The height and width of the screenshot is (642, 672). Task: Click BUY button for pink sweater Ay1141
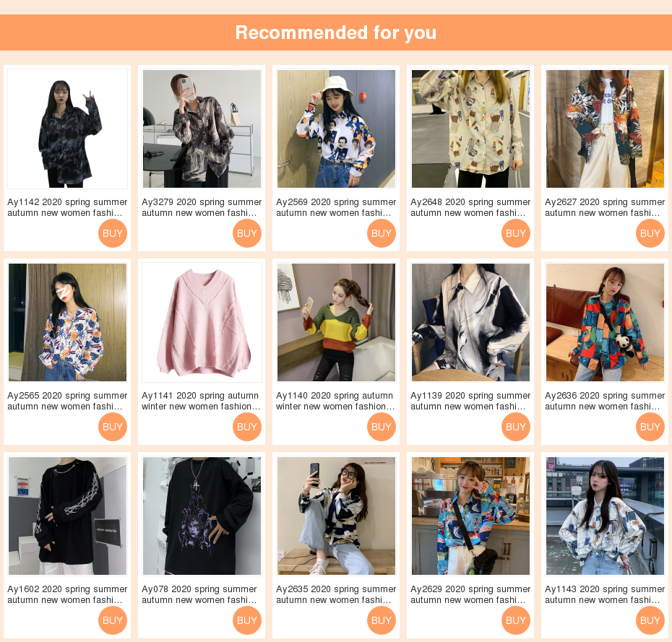click(247, 427)
